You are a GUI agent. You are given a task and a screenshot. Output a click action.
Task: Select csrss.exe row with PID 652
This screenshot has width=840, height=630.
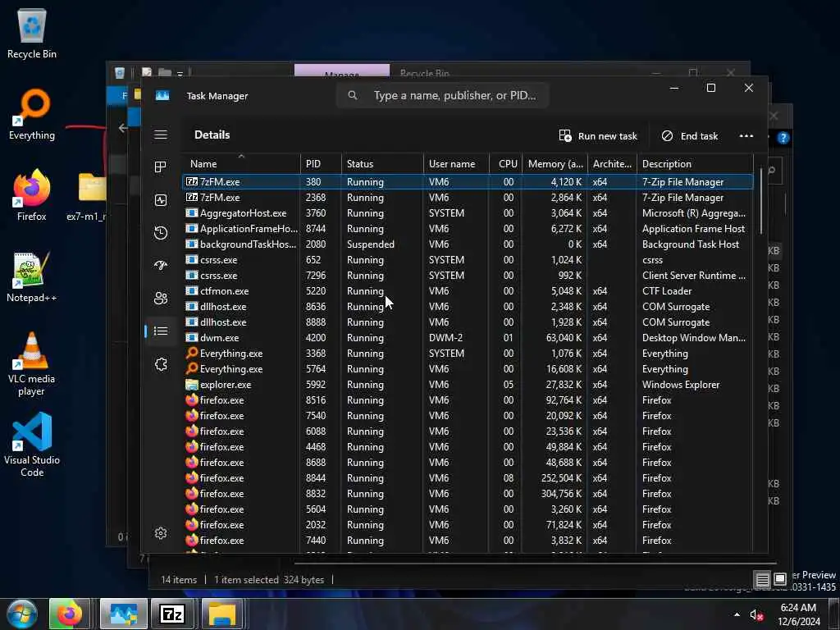(x=468, y=260)
